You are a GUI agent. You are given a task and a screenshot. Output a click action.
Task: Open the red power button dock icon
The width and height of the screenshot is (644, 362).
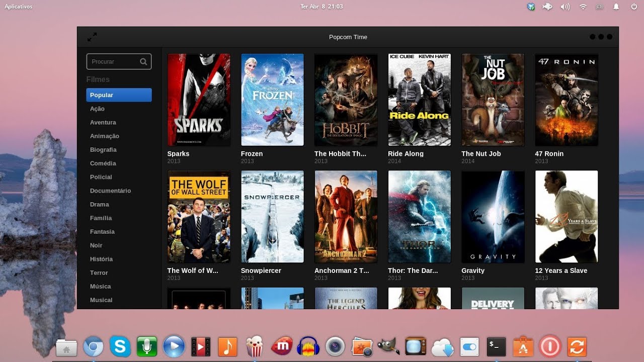point(550,347)
